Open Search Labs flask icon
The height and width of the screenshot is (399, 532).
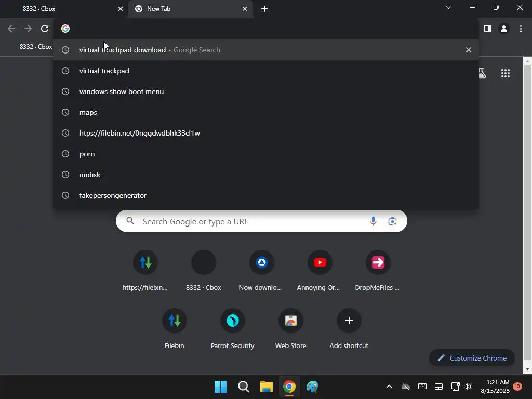[482, 73]
